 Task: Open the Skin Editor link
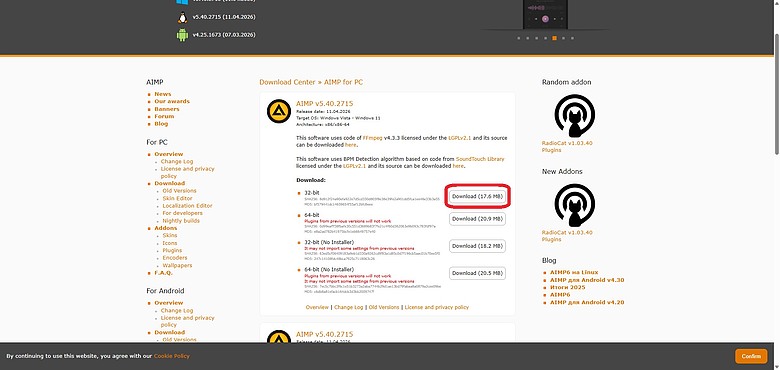pyautogui.click(x=179, y=198)
